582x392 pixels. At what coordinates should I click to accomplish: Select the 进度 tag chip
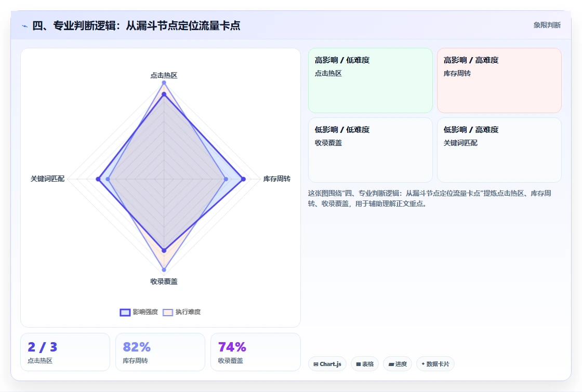(x=398, y=364)
